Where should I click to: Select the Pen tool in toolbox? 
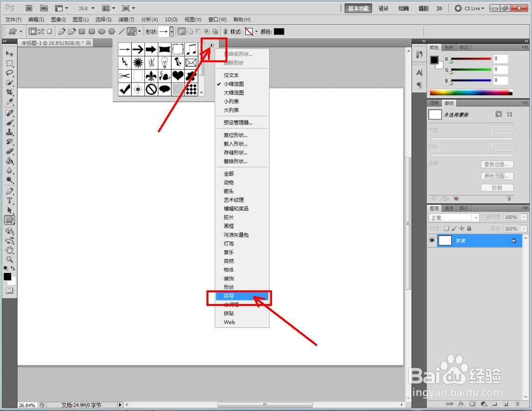(10, 191)
